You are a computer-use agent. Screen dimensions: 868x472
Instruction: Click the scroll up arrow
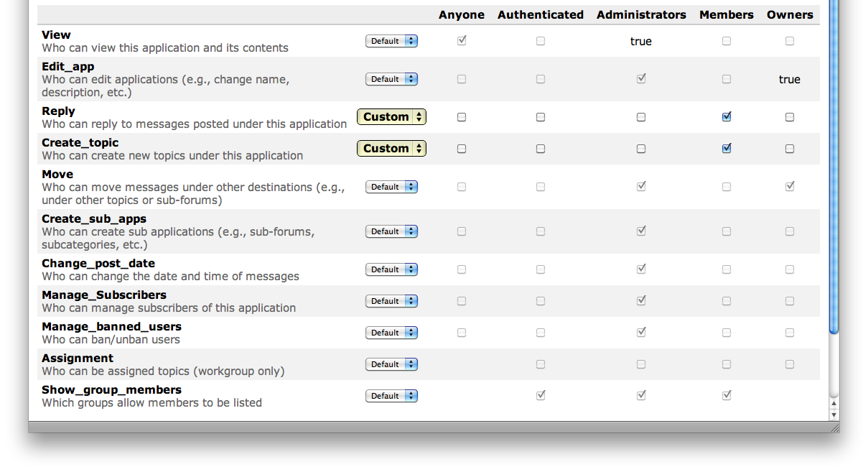(x=834, y=403)
